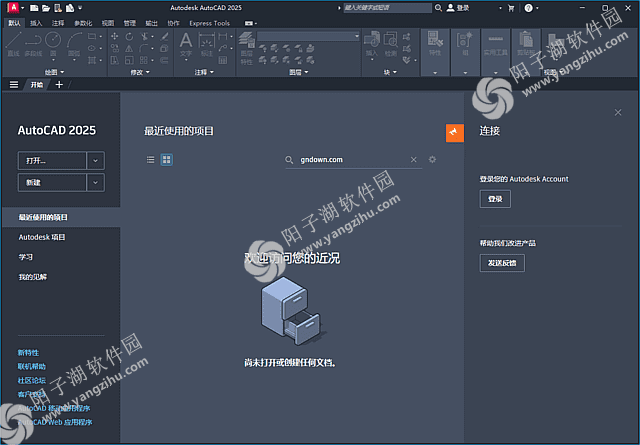Open the file tab hamburger menu
The height and width of the screenshot is (445, 640).
[x=14, y=85]
